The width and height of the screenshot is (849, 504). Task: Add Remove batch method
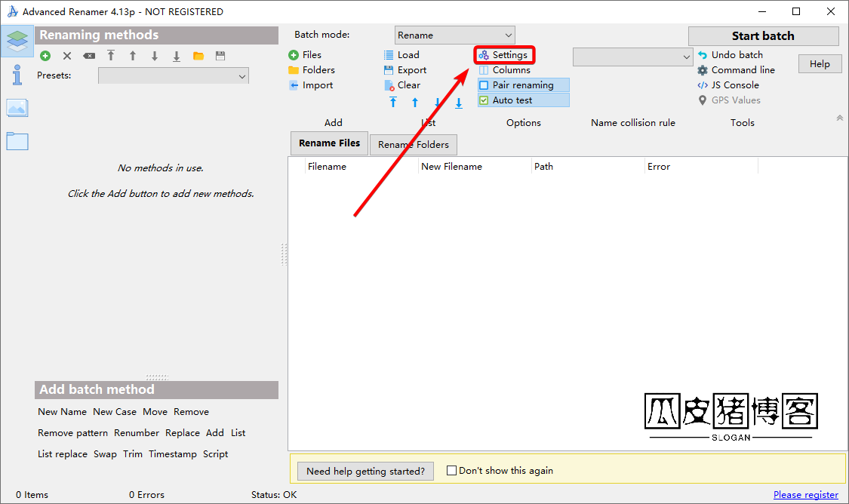[191, 411]
